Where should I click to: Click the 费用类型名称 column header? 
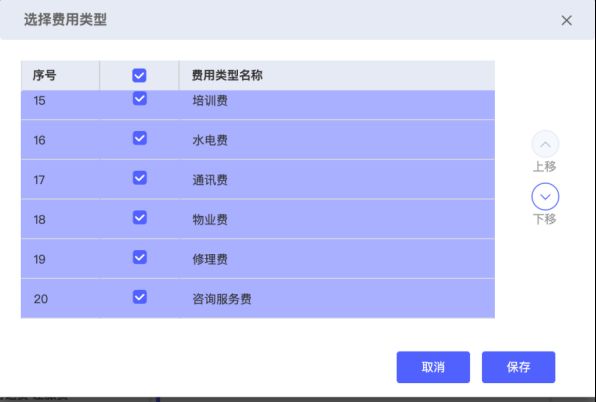click(x=227, y=75)
